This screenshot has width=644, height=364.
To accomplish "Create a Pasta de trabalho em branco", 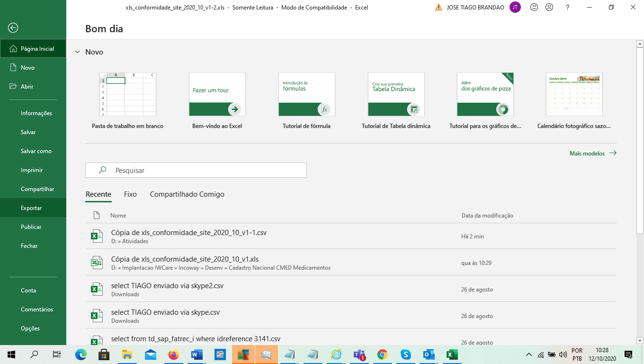I will [127, 101].
